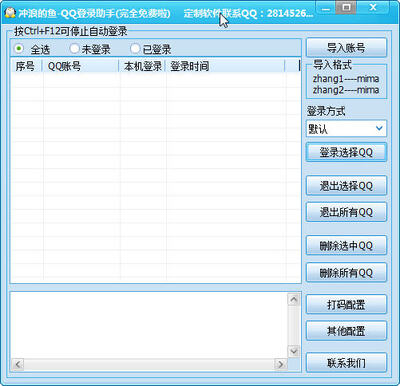
Task: Sort by the 登录时间 column header
Action: 226,66
